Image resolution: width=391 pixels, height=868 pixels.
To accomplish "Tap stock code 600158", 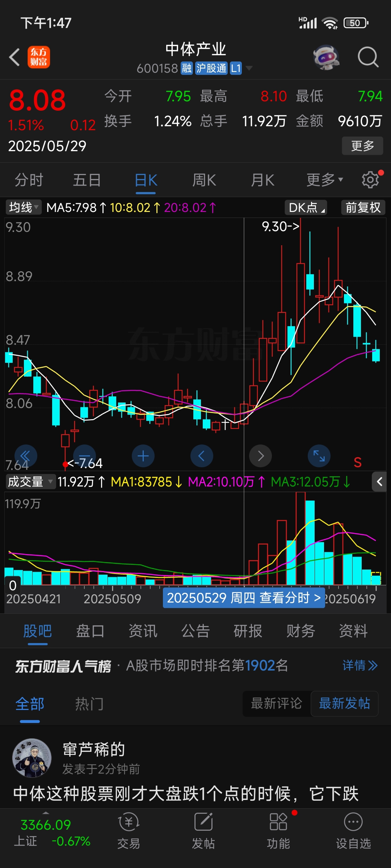I will 157,68.
